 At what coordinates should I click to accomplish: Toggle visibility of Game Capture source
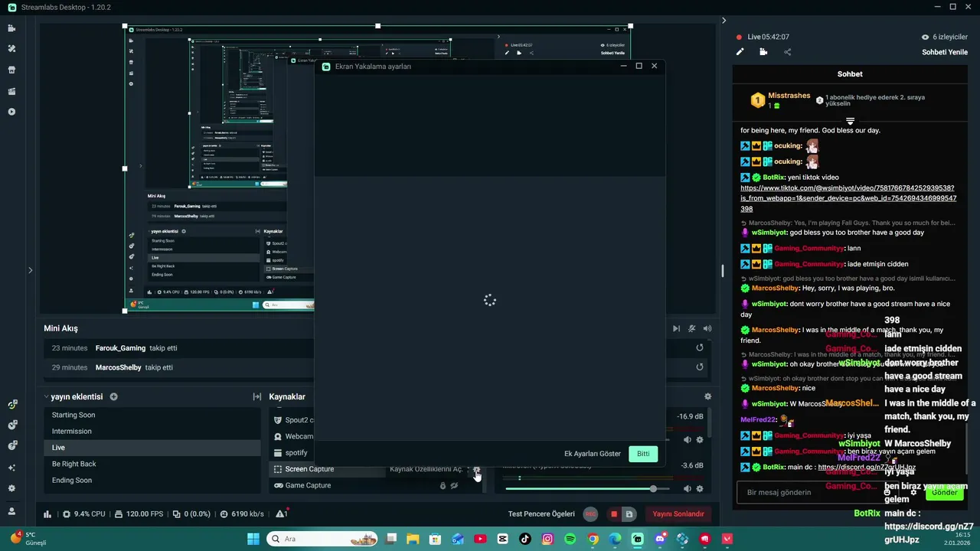tap(455, 485)
